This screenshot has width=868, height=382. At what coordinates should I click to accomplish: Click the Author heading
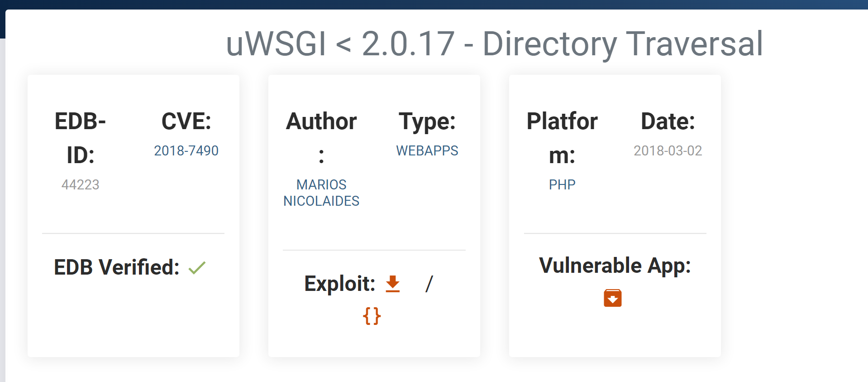point(321,121)
